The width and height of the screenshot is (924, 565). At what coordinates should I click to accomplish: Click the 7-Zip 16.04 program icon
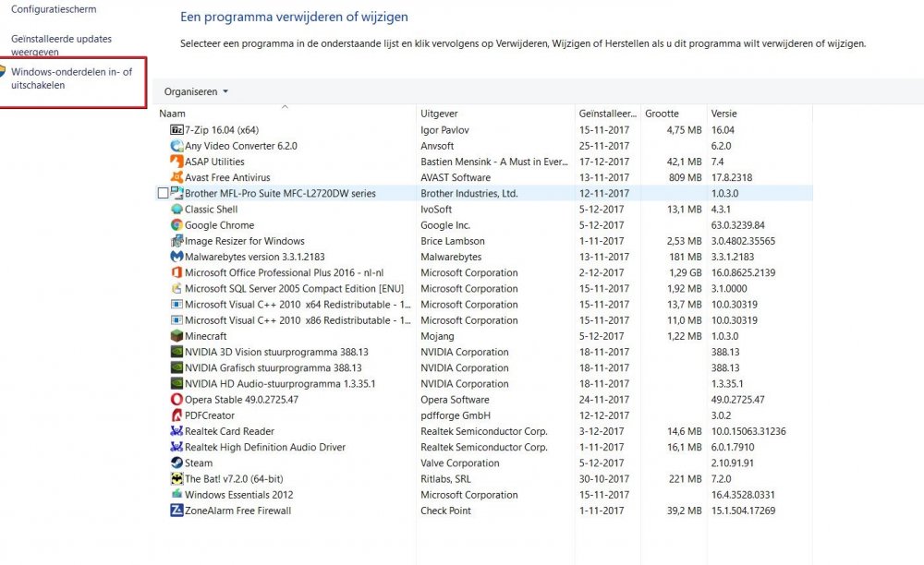tap(176, 129)
